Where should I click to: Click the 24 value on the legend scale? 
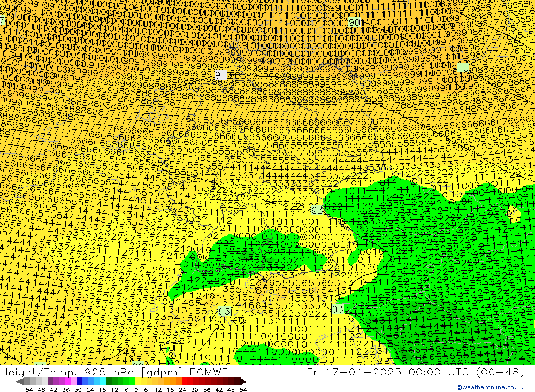pyautogui.click(x=182, y=390)
